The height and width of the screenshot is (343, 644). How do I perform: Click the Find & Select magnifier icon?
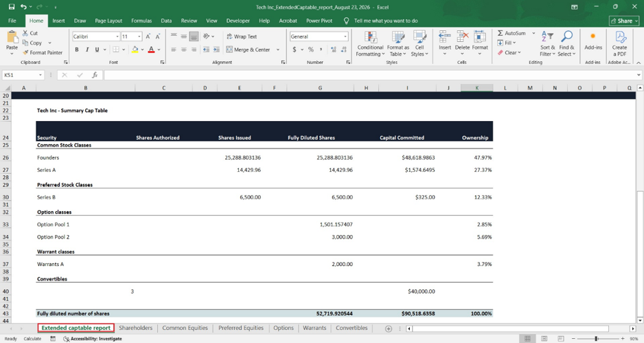(x=567, y=36)
